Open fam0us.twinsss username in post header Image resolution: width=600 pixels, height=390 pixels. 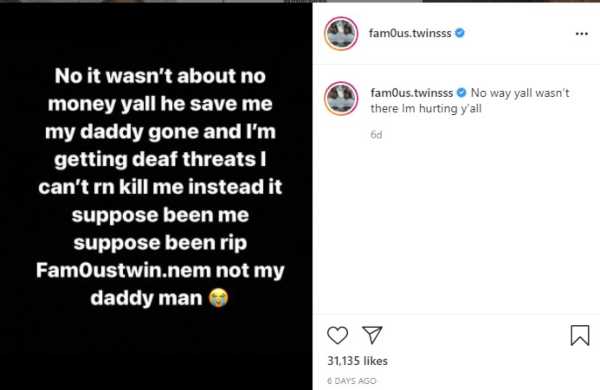410,33
